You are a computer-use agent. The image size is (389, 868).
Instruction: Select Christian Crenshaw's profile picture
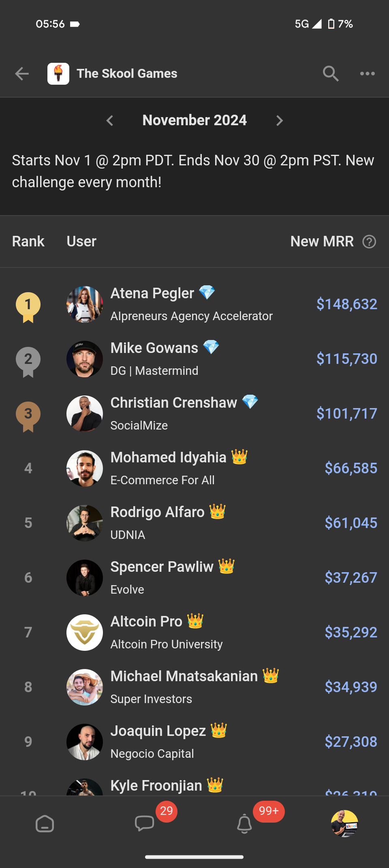pos(84,414)
